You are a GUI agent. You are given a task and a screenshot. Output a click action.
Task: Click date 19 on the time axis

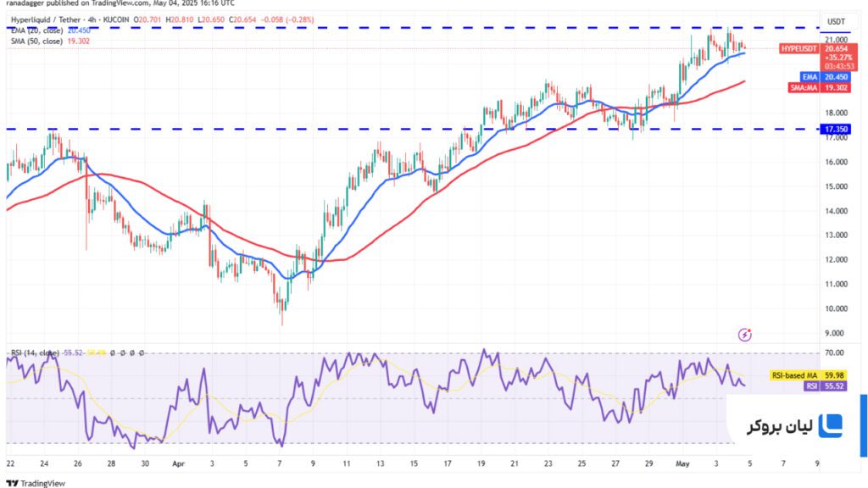click(x=481, y=463)
